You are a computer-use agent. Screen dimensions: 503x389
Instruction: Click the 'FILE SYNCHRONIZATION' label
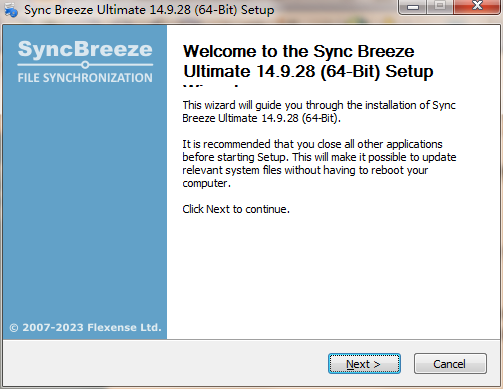pos(85,78)
